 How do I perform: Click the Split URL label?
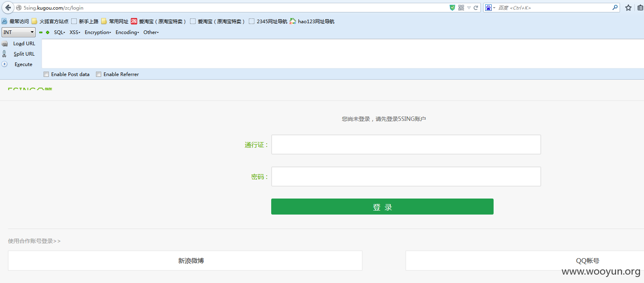click(24, 54)
